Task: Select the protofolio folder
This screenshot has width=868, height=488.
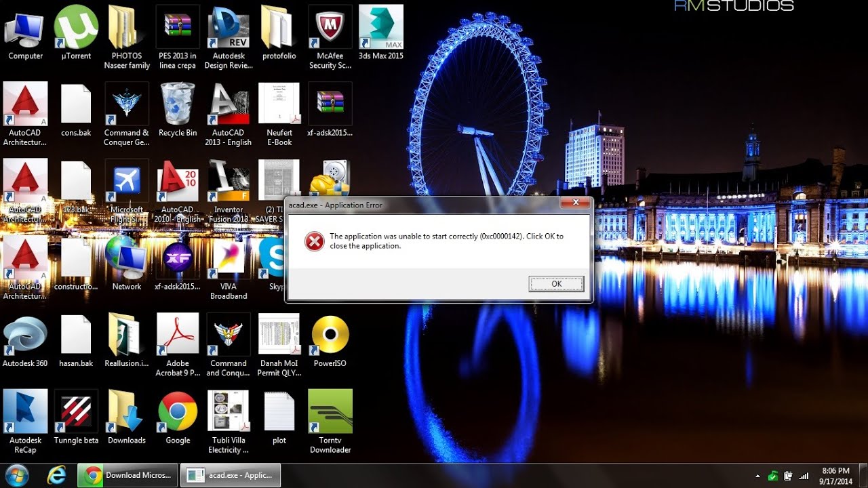Action: pyautogui.click(x=279, y=33)
